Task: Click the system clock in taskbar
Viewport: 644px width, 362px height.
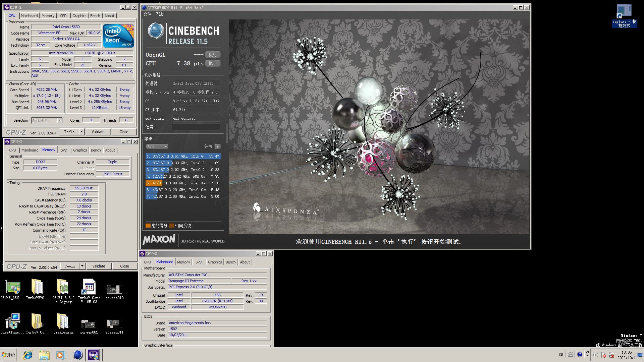Action: [x=626, y=355]
